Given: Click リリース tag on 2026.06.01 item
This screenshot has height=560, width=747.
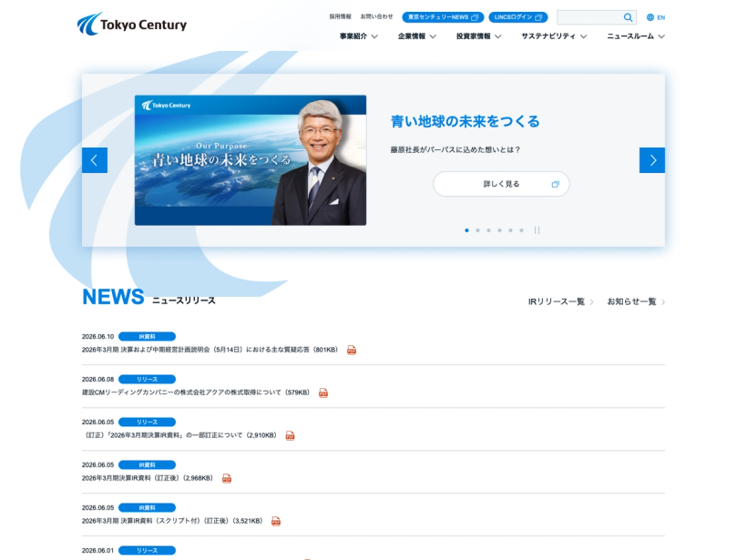Looking at the screenshot, I should [147, 551].
